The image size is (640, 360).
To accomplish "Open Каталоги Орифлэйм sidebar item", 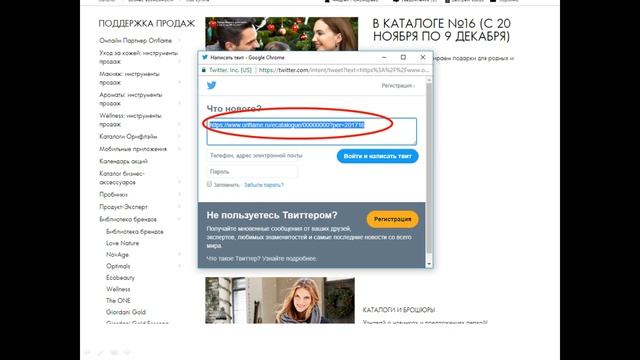I will 128,136.
